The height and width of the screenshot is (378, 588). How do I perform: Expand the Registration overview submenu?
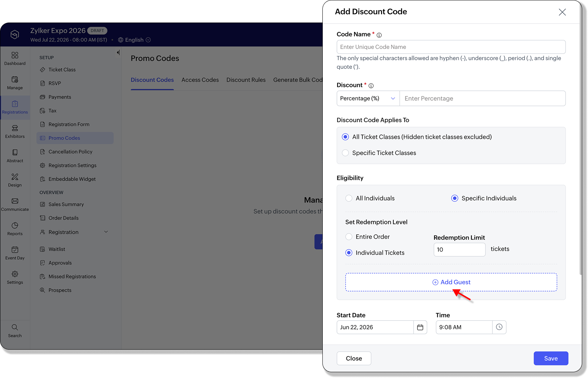point(106,232)
